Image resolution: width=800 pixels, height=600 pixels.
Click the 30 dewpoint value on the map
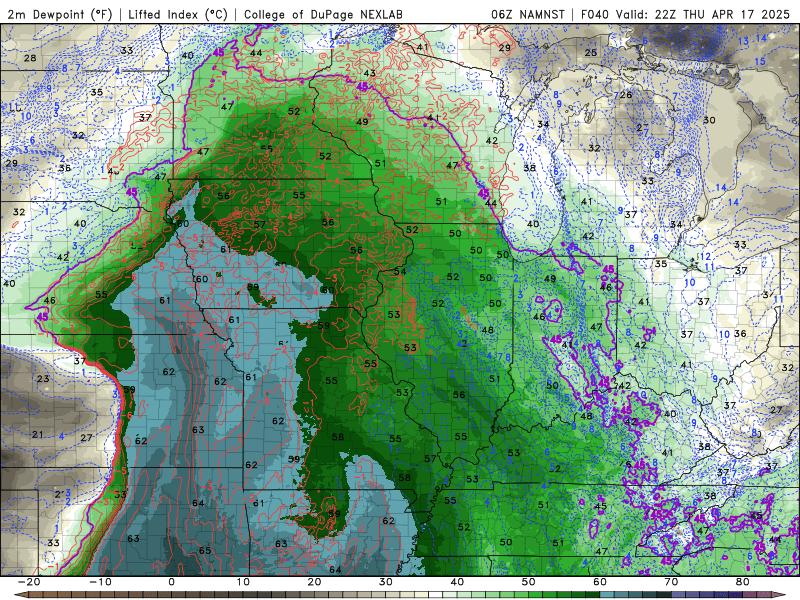[x=709, y=120]
